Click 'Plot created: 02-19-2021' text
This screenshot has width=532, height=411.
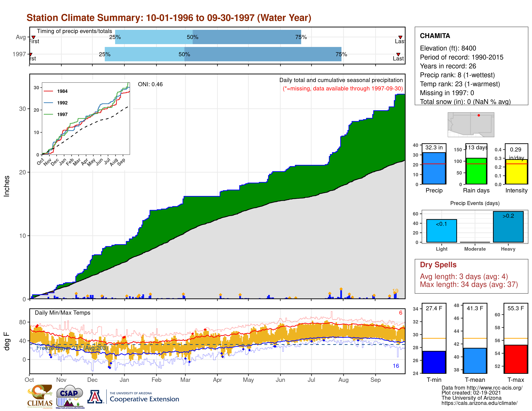tap(471, 393)
